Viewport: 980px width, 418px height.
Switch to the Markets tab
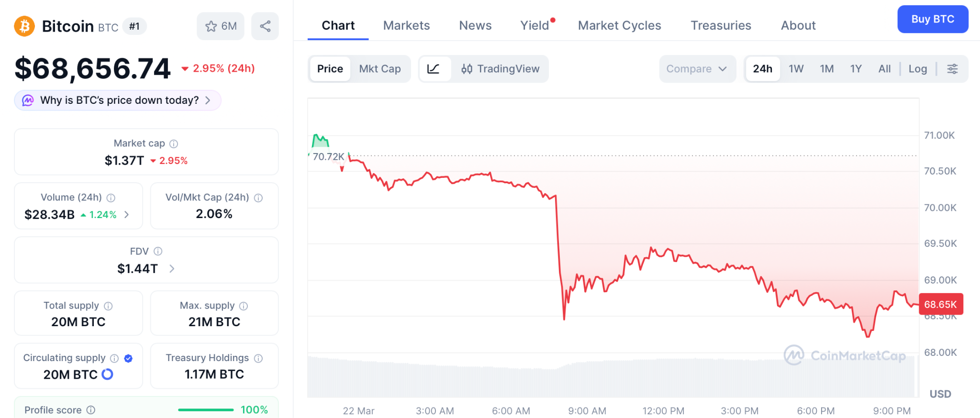406,25
